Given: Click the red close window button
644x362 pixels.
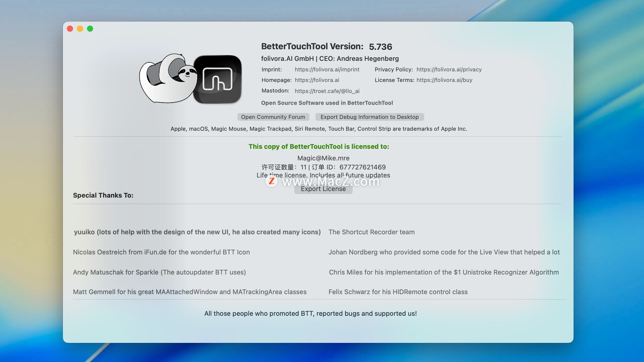Looking at the screenshot, I should [x=70, y=29].
